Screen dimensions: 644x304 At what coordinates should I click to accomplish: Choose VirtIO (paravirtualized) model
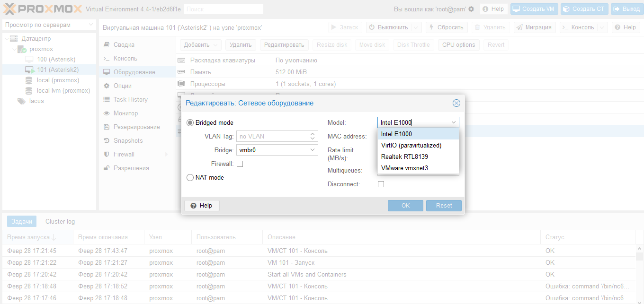coord(418,145)
